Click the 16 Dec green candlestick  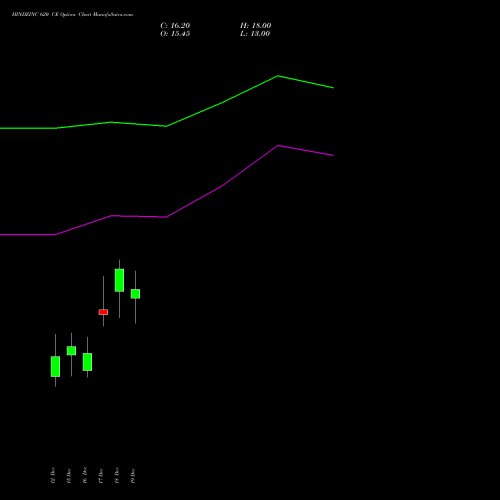(x=87, y=362)
